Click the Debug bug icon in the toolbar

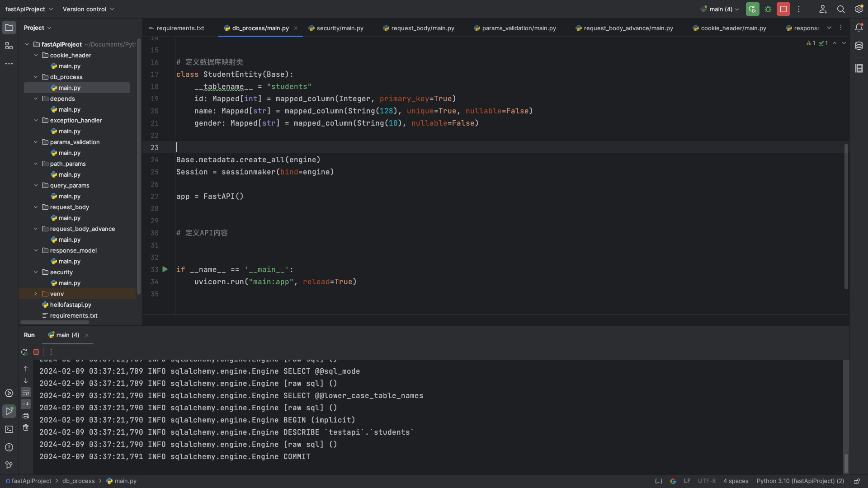(768, 9)
